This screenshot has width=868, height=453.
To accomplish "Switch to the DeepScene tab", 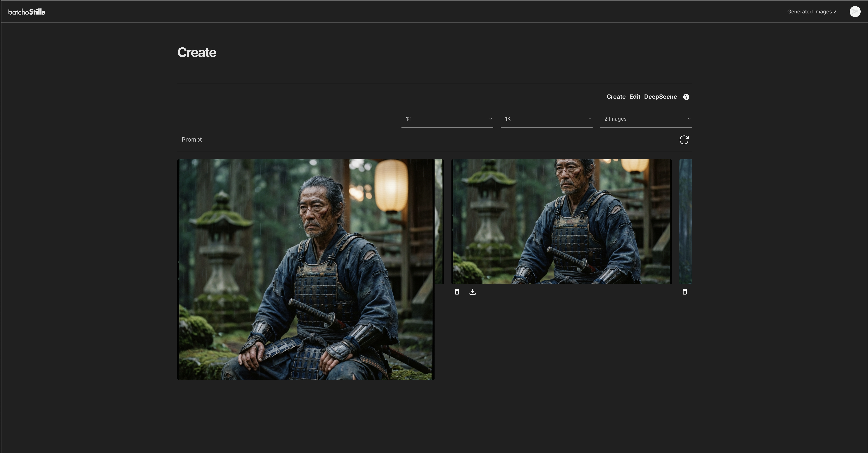I will click(660, 97).
